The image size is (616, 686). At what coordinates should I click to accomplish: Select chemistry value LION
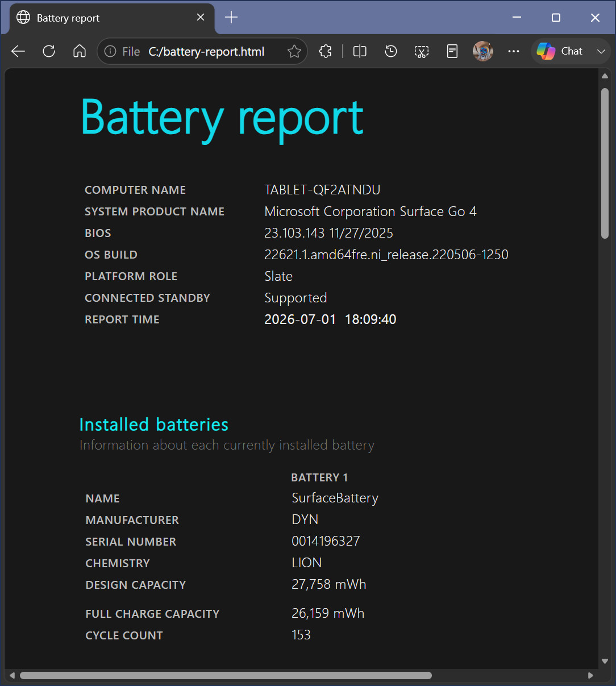306,563
